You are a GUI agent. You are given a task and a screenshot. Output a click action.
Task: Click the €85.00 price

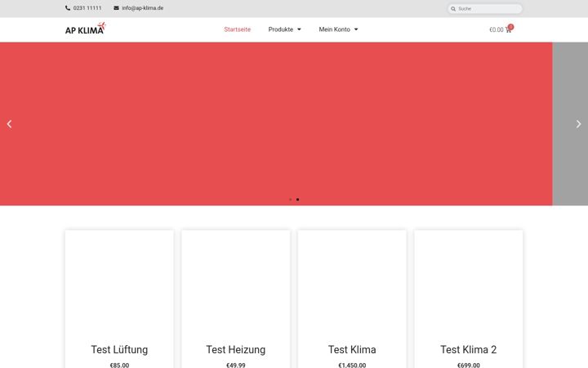click(119, 365)
